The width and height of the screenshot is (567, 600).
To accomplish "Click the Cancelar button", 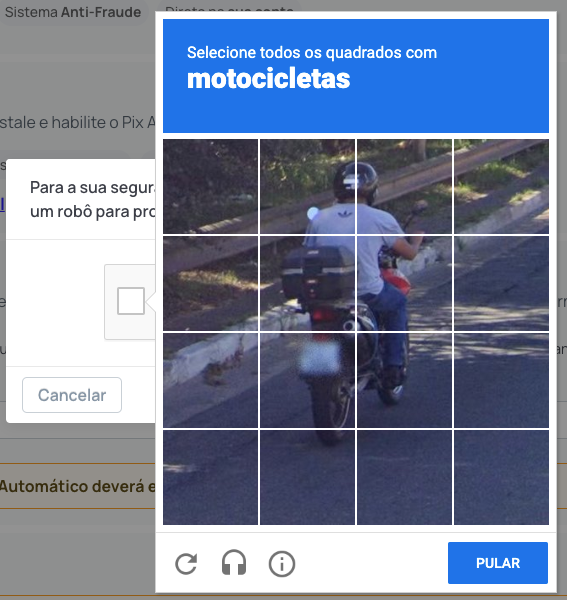I will click(x=72, y=395).
